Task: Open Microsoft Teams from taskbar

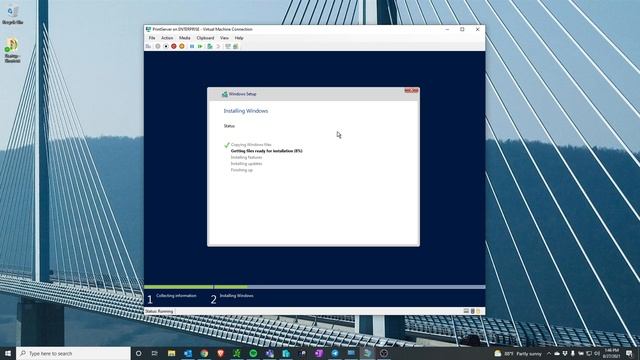Action: click(x=269, y=353)
